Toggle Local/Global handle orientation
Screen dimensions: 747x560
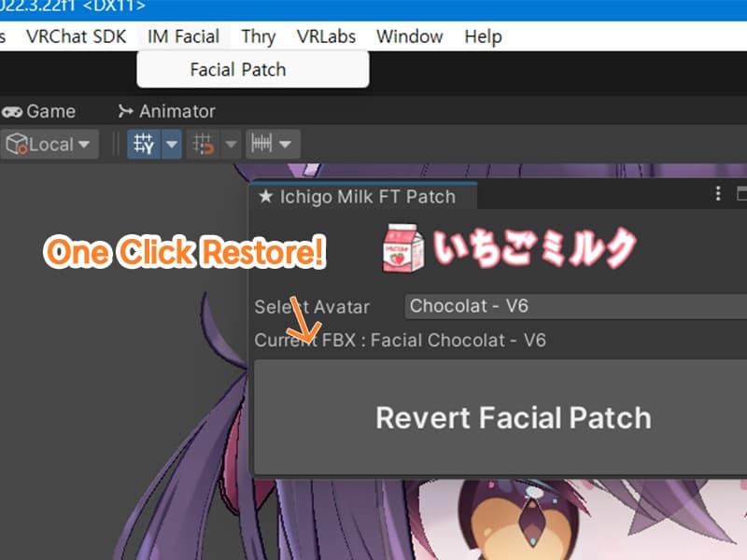(47, 144)
